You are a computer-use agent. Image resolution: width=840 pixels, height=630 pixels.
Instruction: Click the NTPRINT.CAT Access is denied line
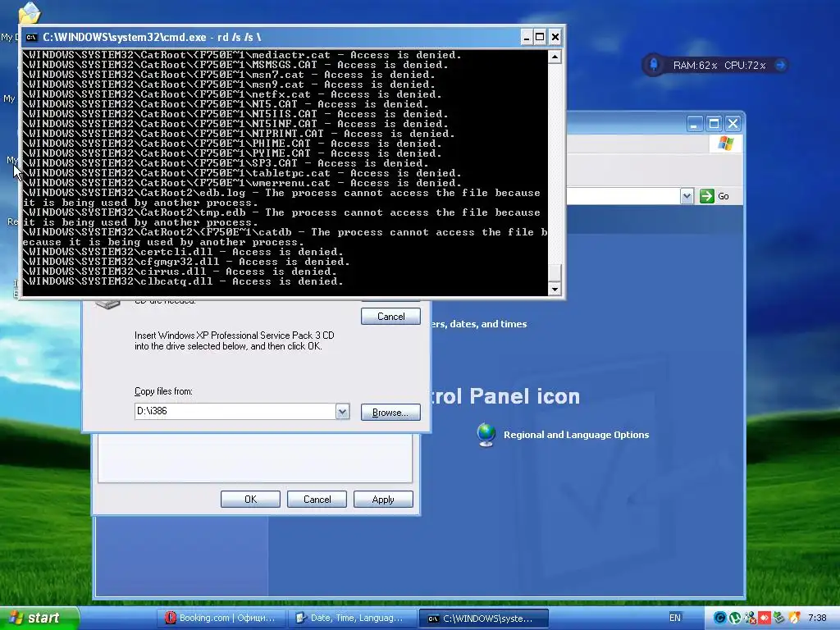click(239, 134)
